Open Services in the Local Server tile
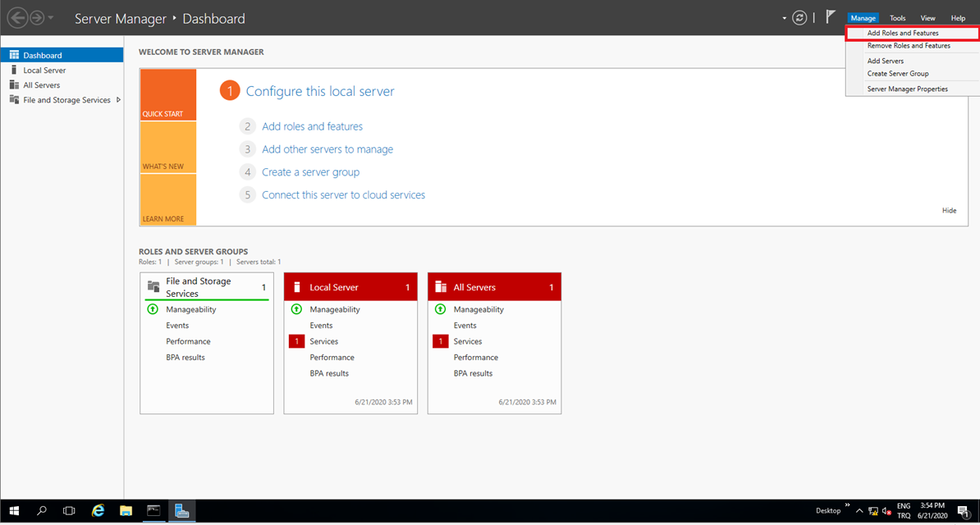Viewport: 980px width, 525px height. pos(323,341)
